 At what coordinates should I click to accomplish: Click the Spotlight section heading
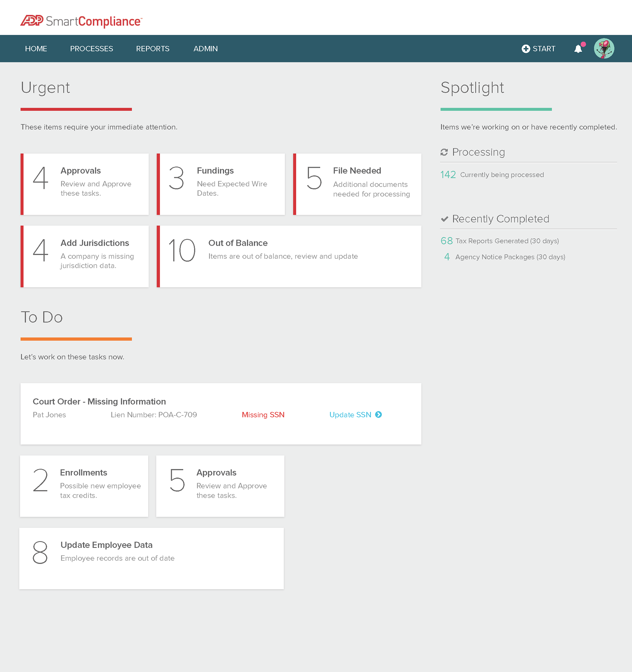tap(472, 88)
